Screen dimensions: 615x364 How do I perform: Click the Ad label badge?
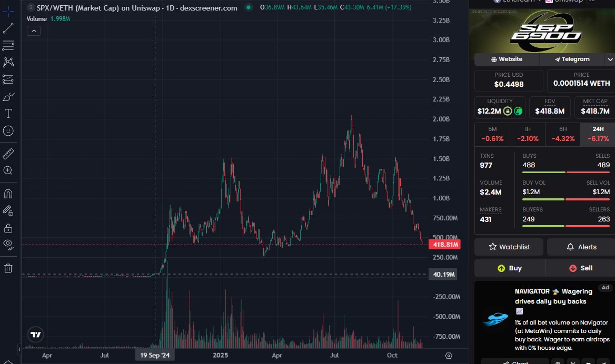point(605,288)
